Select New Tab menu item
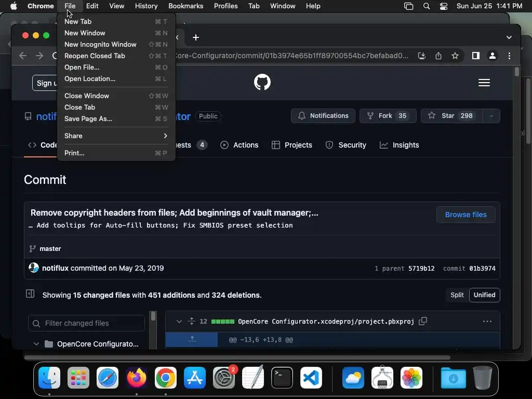 tap(116, 21)
